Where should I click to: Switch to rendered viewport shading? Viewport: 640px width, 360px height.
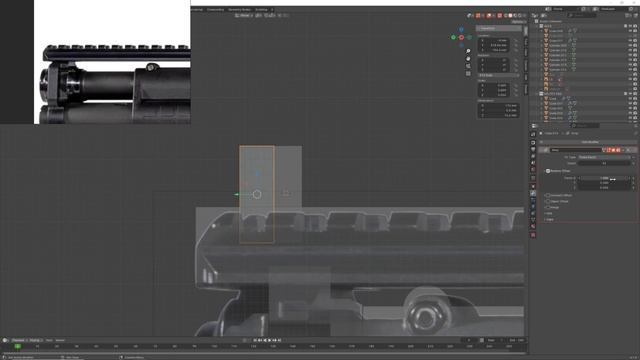point(520,16)
